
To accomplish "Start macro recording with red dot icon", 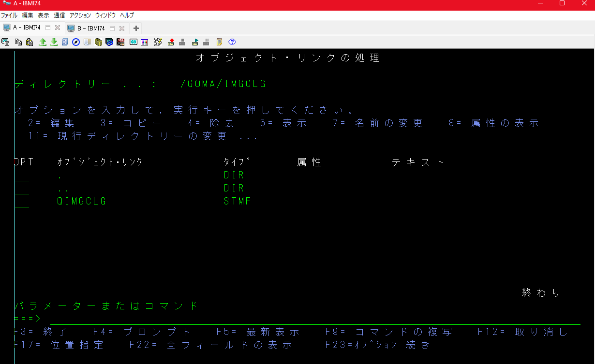I will [x=171, y=42].
